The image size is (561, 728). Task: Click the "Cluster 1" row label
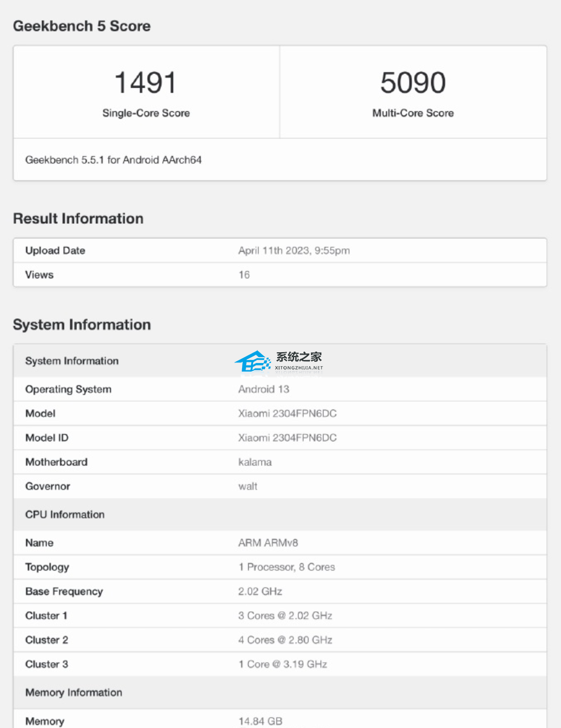47,615
